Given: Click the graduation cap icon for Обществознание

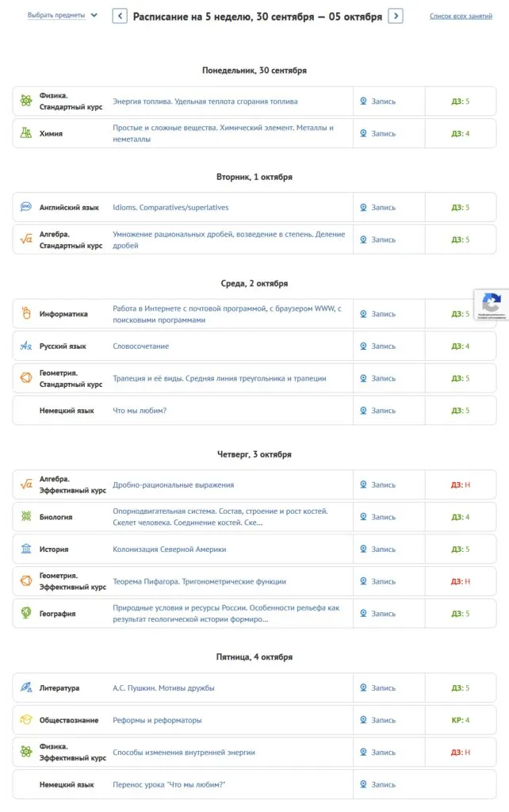Looking at the screenshot, I should tap(26, 720).
